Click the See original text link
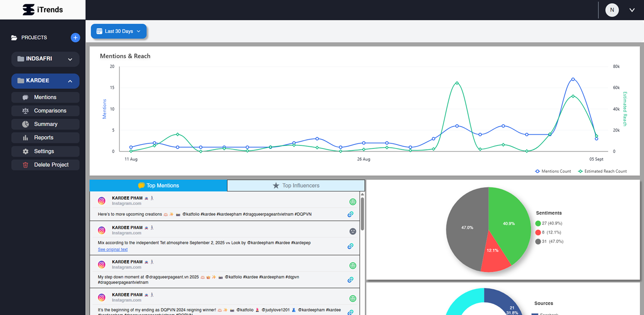Screen dimensions: 644x315 (113, 250)
